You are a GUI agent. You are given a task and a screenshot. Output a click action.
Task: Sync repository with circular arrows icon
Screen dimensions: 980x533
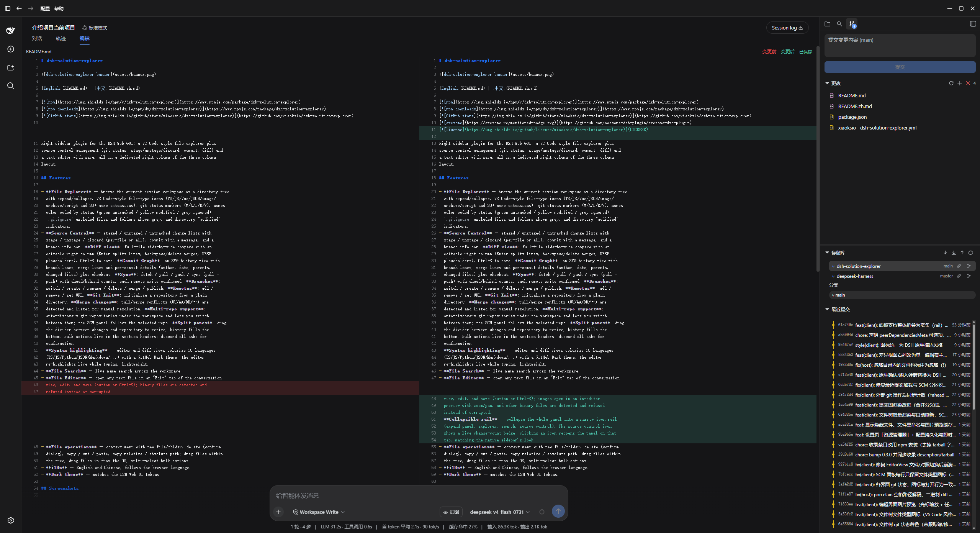pyautogui.click(x=970, y=253)
